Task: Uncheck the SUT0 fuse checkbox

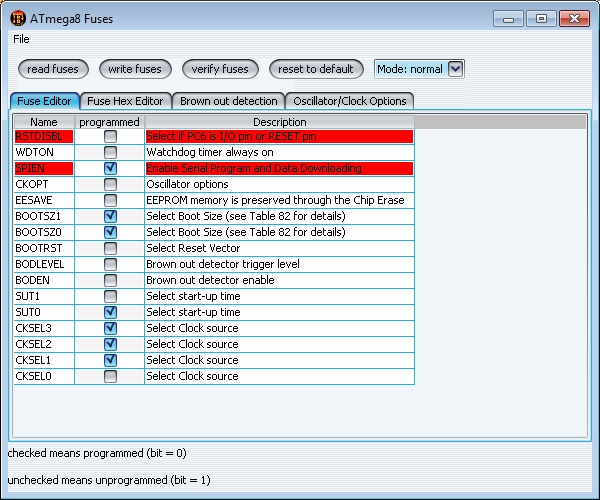Action: (x=110, y=312)
